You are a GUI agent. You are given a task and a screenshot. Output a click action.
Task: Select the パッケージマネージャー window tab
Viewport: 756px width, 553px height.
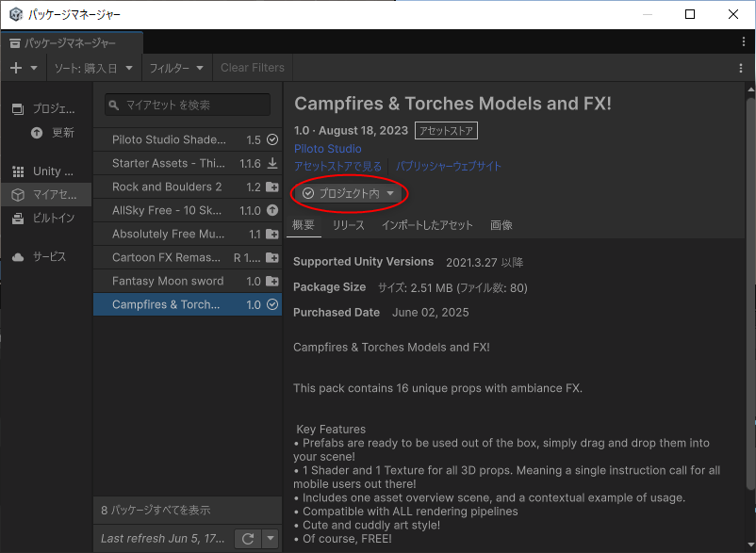coord(72,43)
